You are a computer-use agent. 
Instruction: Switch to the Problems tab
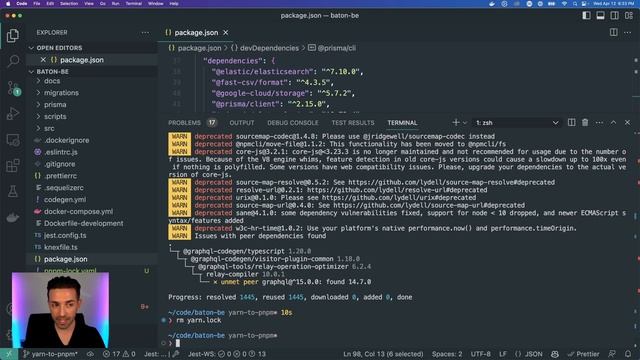[184, 122]
